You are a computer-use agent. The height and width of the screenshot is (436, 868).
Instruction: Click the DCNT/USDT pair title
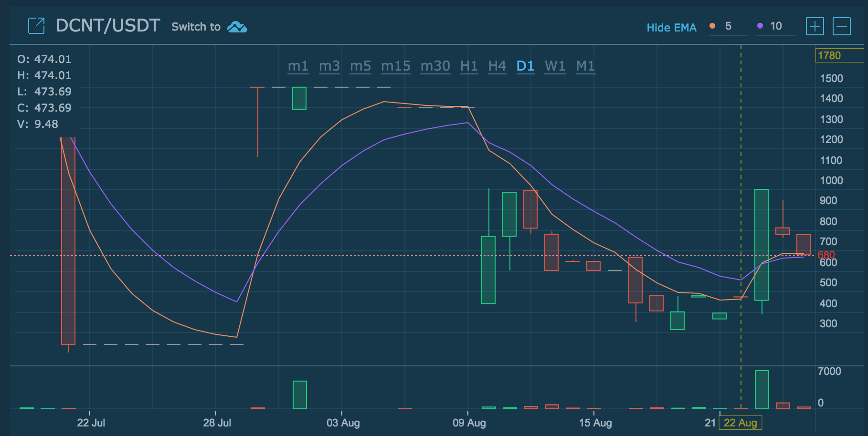pos(108,26)
